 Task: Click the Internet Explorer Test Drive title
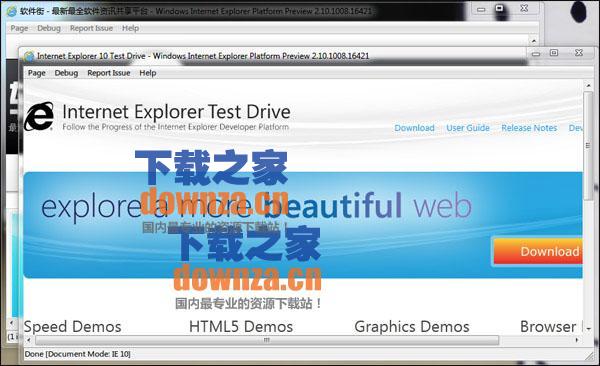tap(176, 112)
